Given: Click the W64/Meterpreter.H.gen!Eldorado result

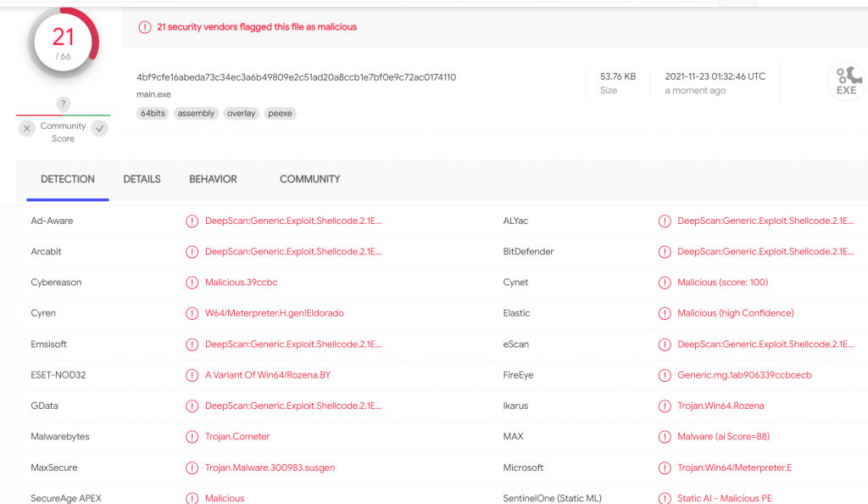Looking at the screenshot, I should 275,313.
